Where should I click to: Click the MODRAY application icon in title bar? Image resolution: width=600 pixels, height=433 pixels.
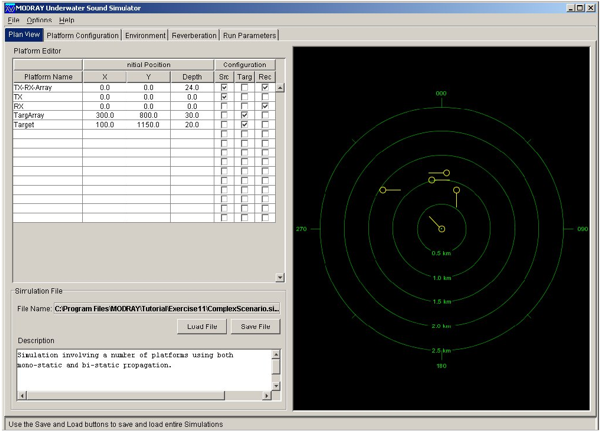(10, 8)
